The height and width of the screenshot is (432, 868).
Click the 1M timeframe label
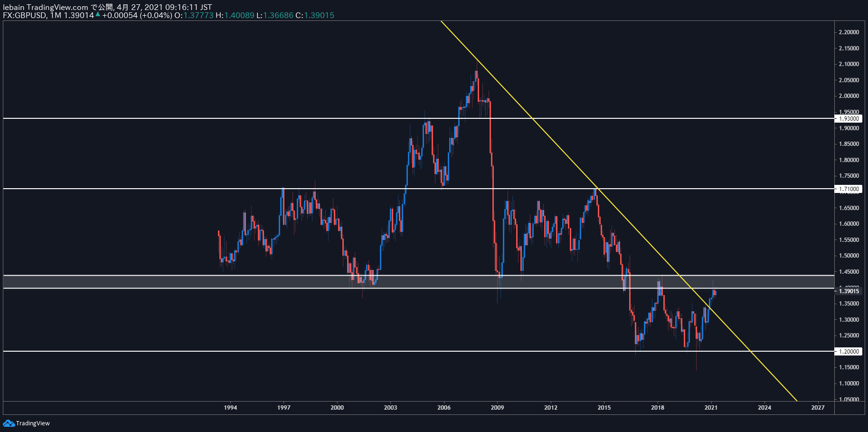[56, 15]
